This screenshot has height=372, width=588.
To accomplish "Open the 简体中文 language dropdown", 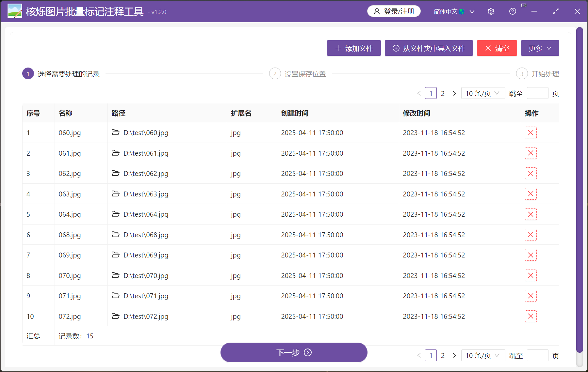I will (x=454, y=11).
